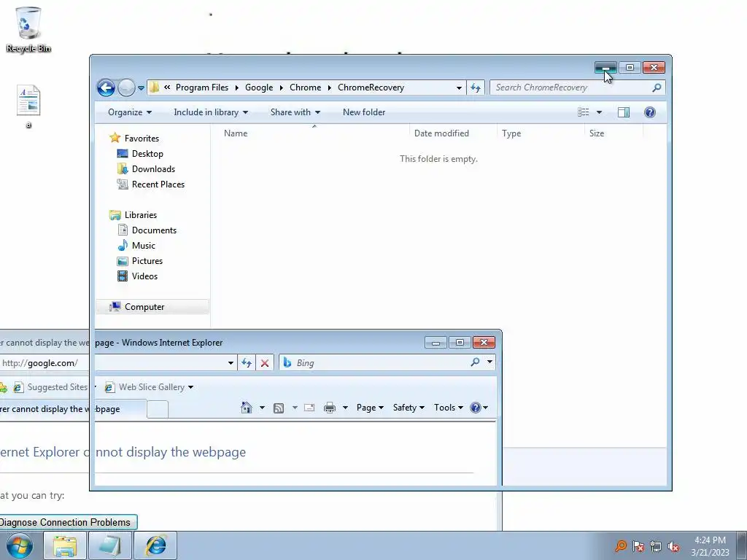Open Explorer help

click(x=650, y=112)
